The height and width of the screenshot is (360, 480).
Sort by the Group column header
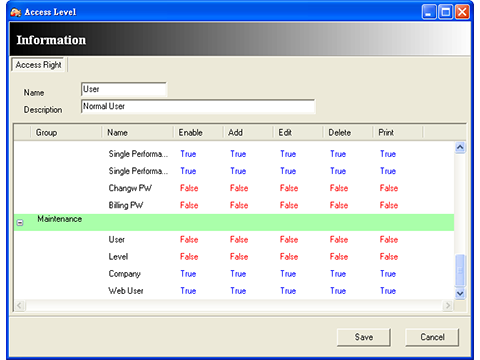point(66,132)
